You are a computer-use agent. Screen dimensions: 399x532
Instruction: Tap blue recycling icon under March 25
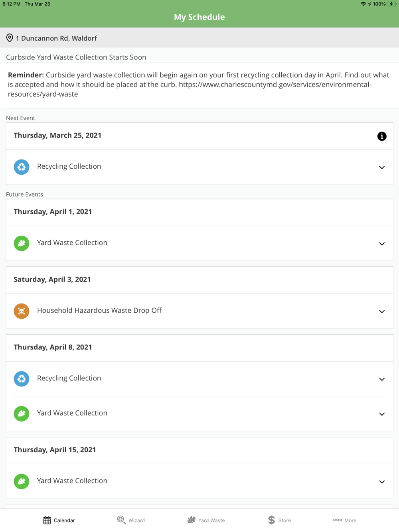pos(22,167)
